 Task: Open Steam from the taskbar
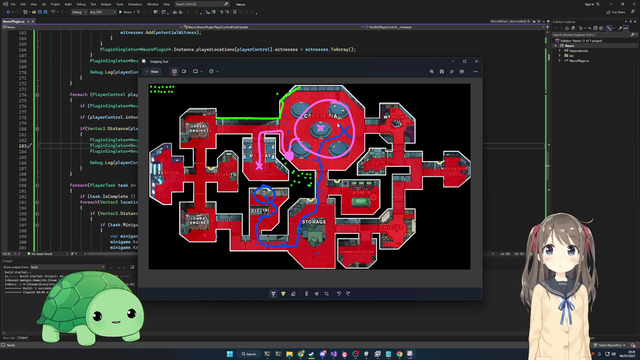point(311,354)
